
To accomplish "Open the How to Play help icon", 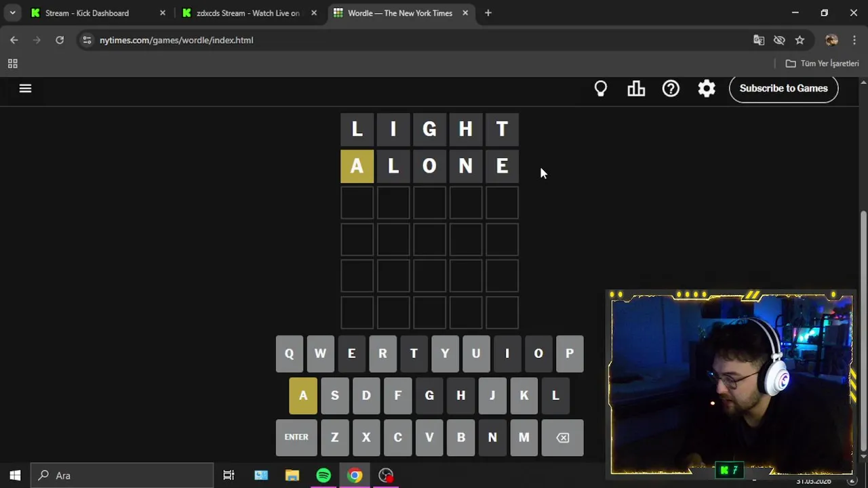I will (671, 88).
